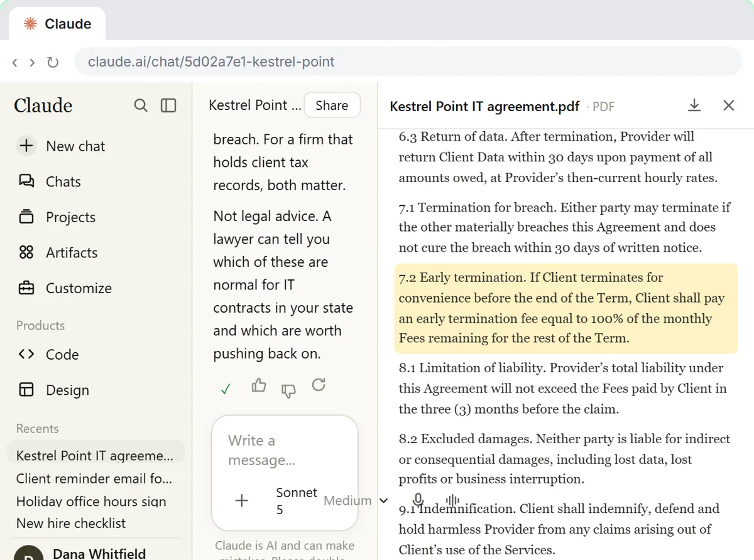Click the claude.ai URL address bar
Viewport: 754px width, 560px height.
[408, 62]
